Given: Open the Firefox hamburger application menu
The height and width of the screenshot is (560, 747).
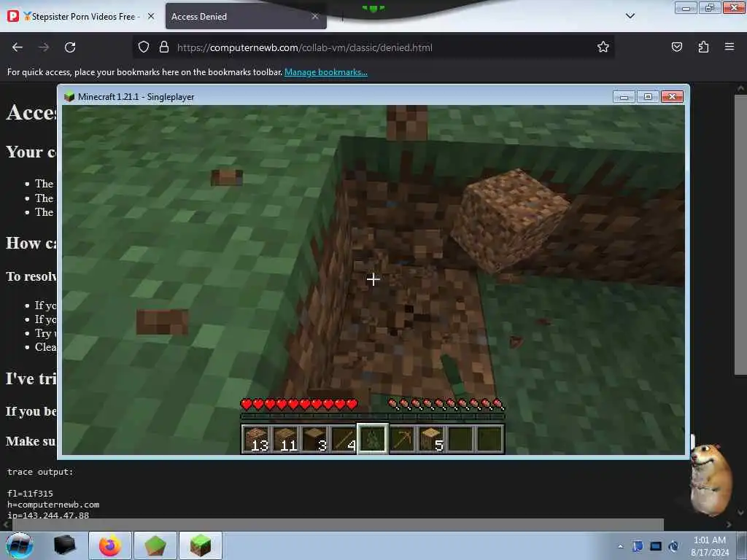Looking at the screenshot, I should pyautogui.click(x=729, y=47).
